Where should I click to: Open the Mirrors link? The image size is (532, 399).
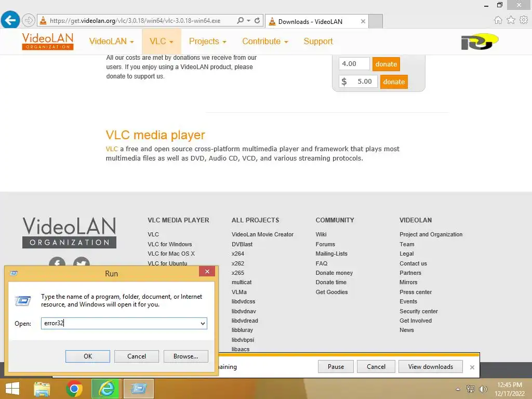[x=408, y=282]
